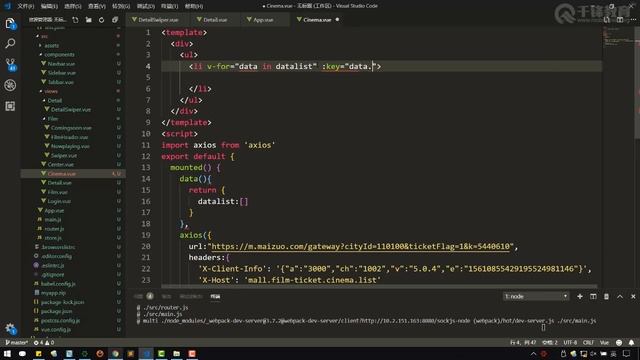This screenshot has width=640, height=360.
Task: Show hidden system tray icons
Action: click(x=533, y=354)
